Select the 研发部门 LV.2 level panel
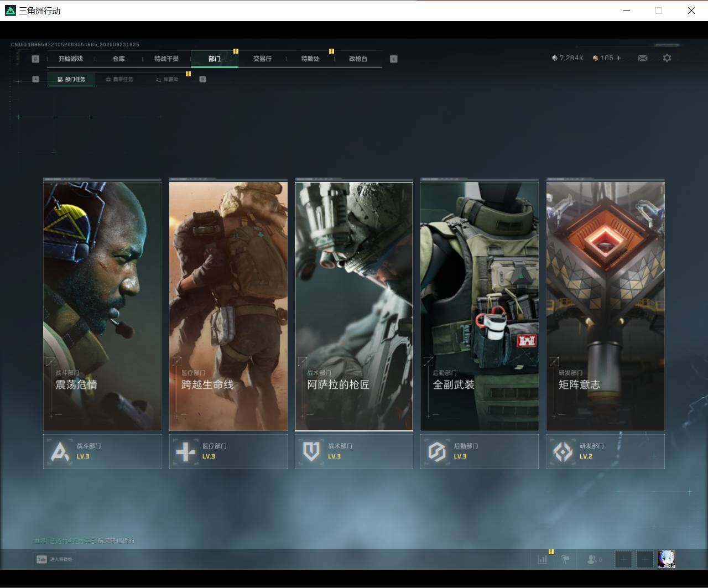Image resolution: width=708 pixels, height=588 pixels. click(x=606, y=451)
